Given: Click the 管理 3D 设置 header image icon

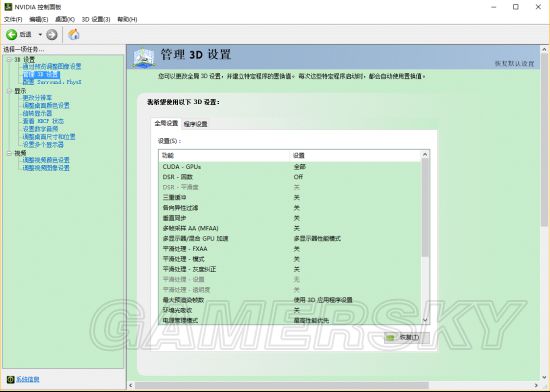Looking at the screenshot, I should 144,58.
